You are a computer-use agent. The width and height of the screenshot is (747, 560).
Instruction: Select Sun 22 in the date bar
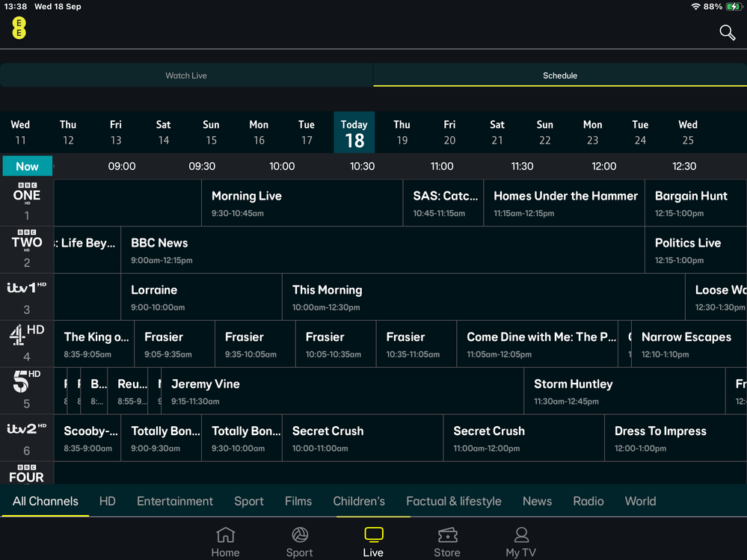pyautogui.click(x=544, y=132)
